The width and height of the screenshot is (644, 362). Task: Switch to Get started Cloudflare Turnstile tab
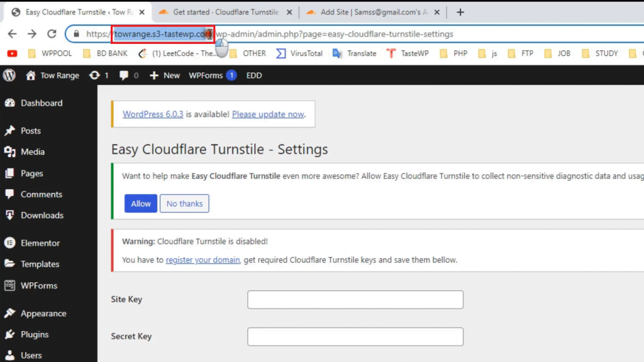226,13
